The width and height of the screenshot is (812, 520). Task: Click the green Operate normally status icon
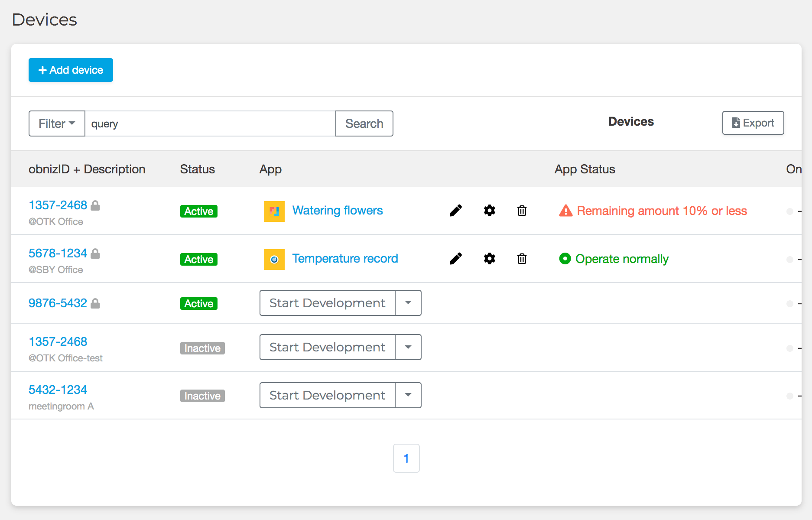pyautogui.click(x=565, y=259)
